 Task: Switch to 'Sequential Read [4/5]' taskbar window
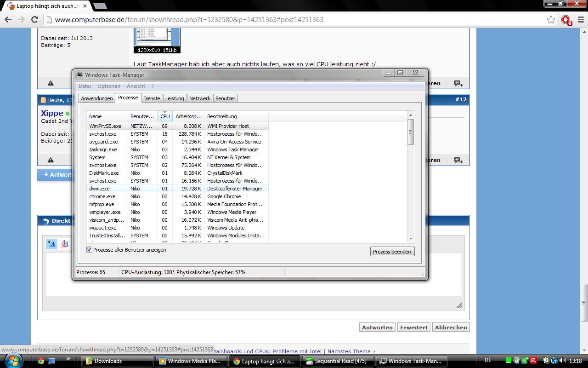[338, 361]
